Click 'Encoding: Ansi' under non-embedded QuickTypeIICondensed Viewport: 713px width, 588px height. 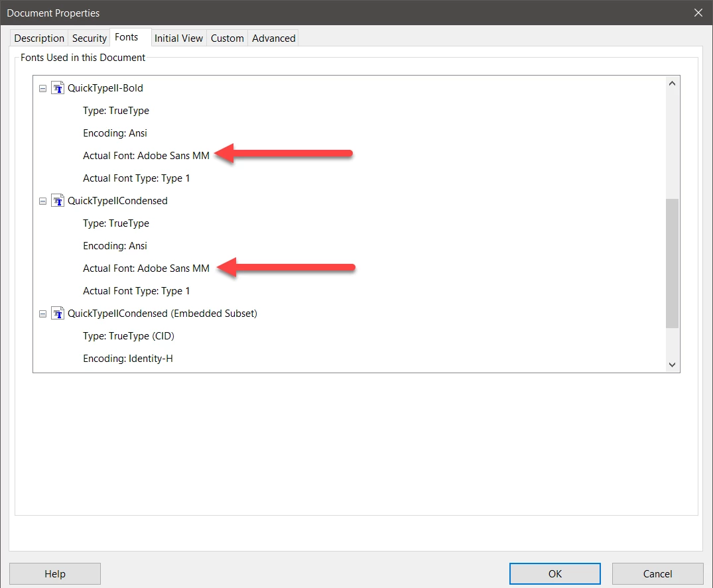tap(115, 246)
